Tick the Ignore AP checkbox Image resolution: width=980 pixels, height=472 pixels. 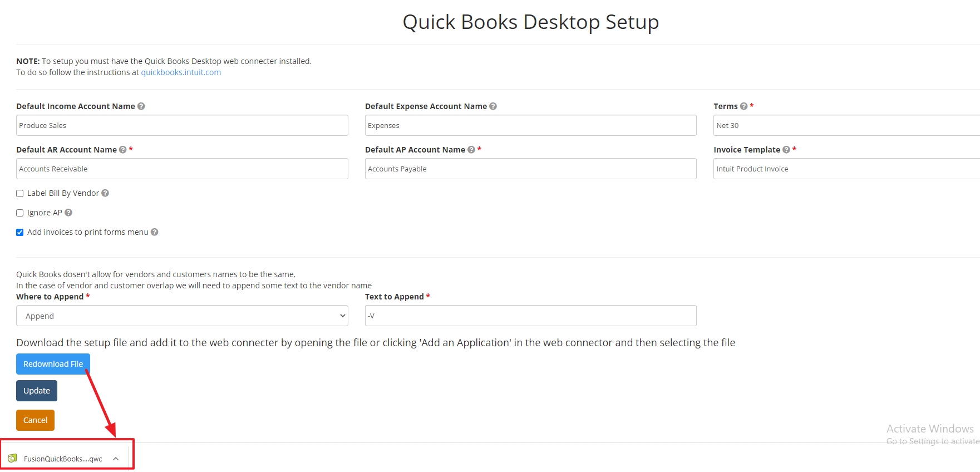pyautogui.click(x=20, y=213)
